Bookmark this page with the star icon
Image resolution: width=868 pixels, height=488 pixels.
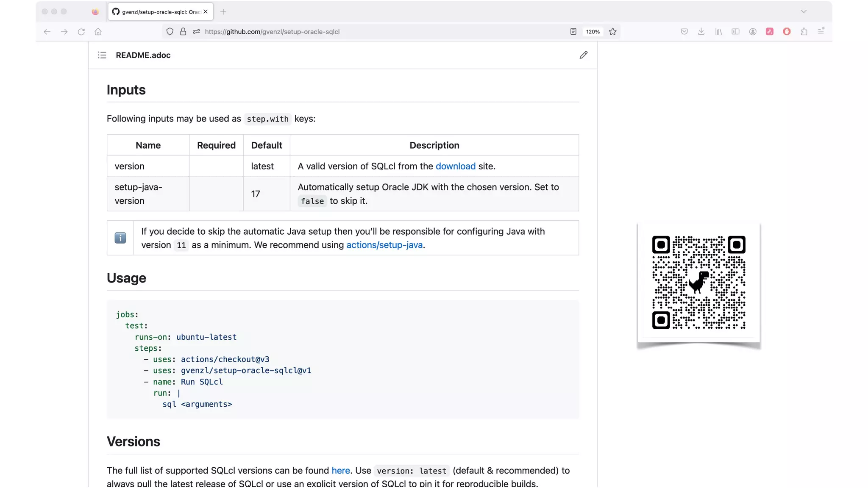click(x=612, y=32)
